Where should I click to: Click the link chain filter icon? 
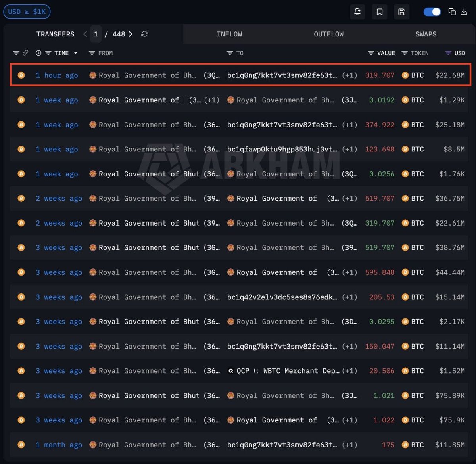(x=25, y=53)
